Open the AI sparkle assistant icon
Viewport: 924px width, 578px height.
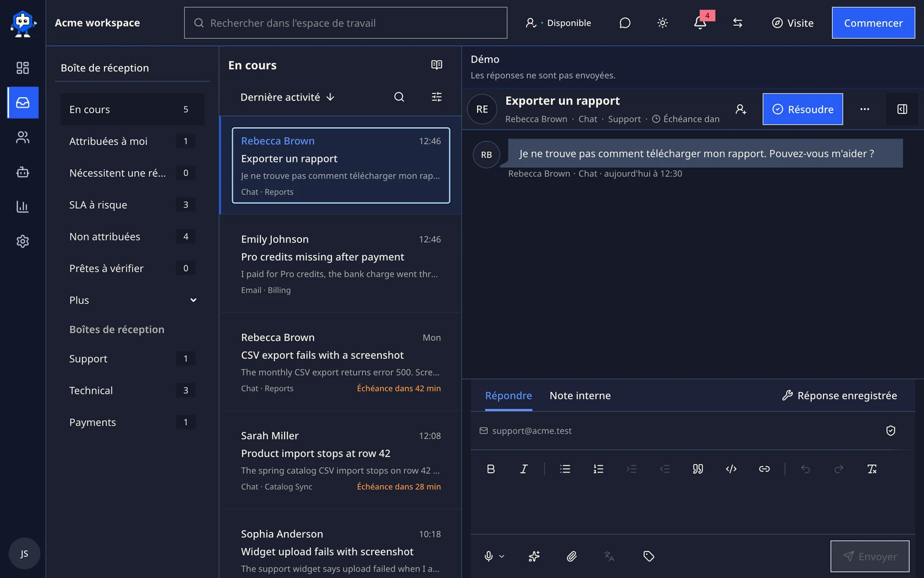(x=534, y=556)
